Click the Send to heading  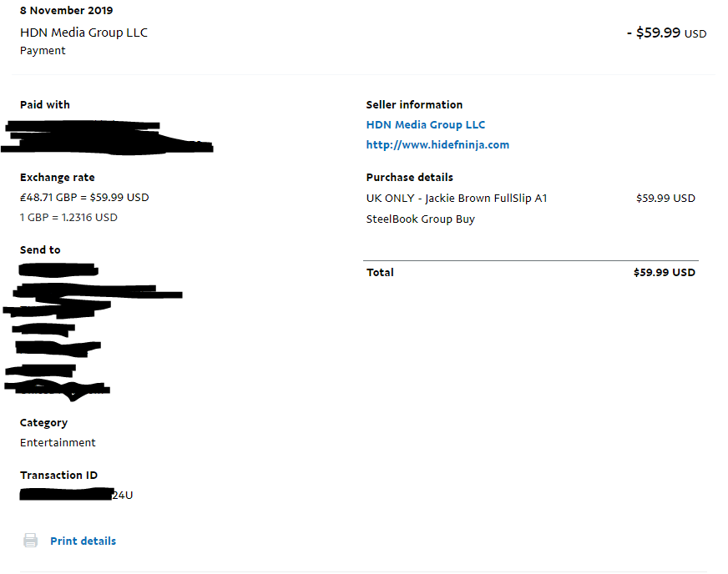coord(40,249)
